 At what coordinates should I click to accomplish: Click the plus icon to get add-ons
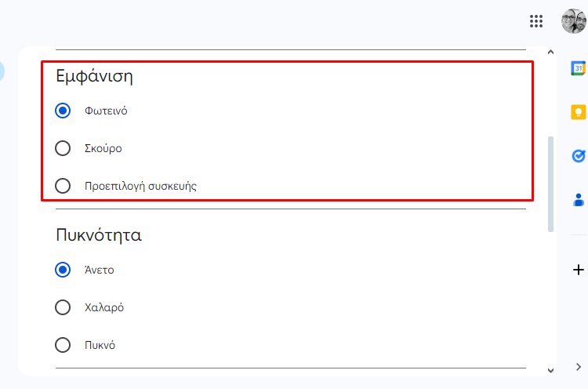tap(579, 270)
